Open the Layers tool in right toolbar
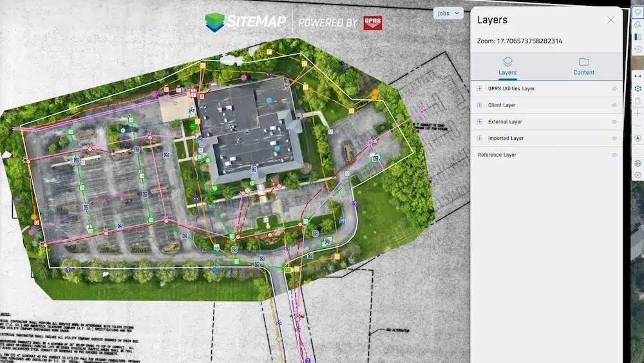Viewport: 644px width, 363px height. coord(638,12)
